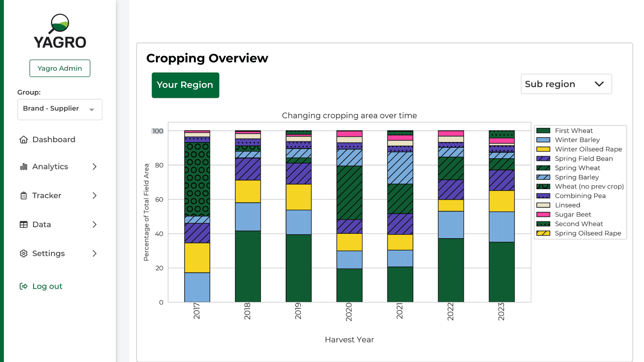644x362 pixels.
Task: Click the Log out arrow icon
Action: pyautogui.click(x=23, y=286)
